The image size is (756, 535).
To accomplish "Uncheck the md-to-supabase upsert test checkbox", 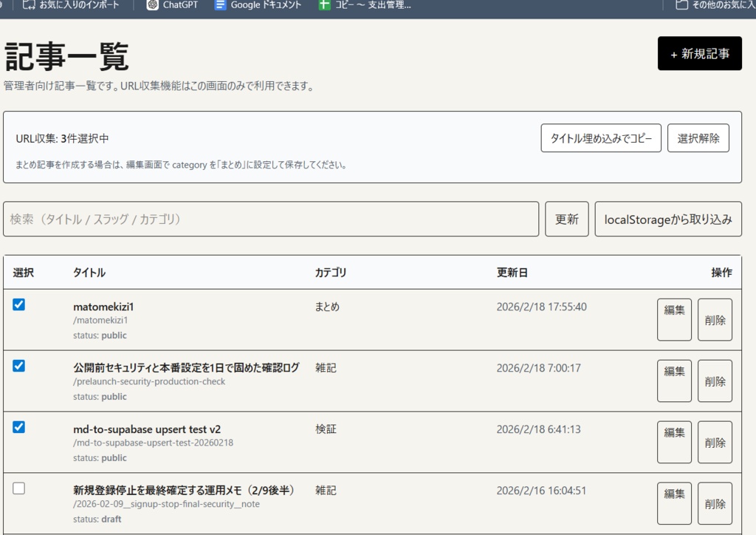I will pyautogui.click(x=18, y=426).
